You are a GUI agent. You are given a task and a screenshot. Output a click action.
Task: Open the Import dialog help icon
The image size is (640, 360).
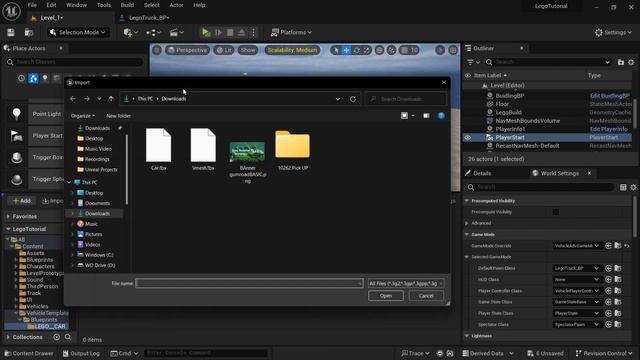pyautogui.click(x=441, y=116)
